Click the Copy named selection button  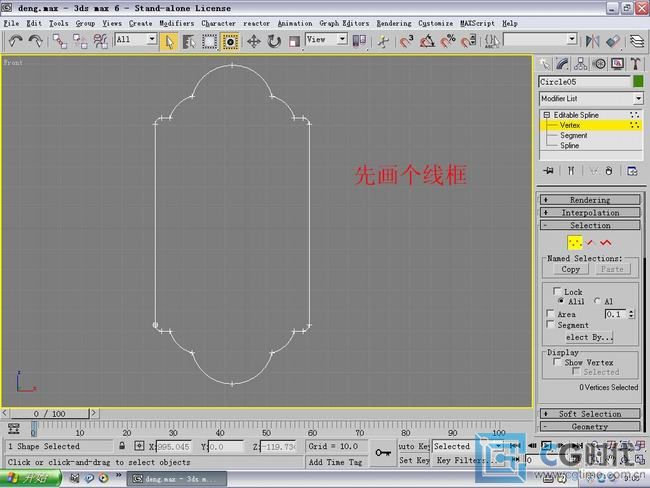[x=570, y=269]
